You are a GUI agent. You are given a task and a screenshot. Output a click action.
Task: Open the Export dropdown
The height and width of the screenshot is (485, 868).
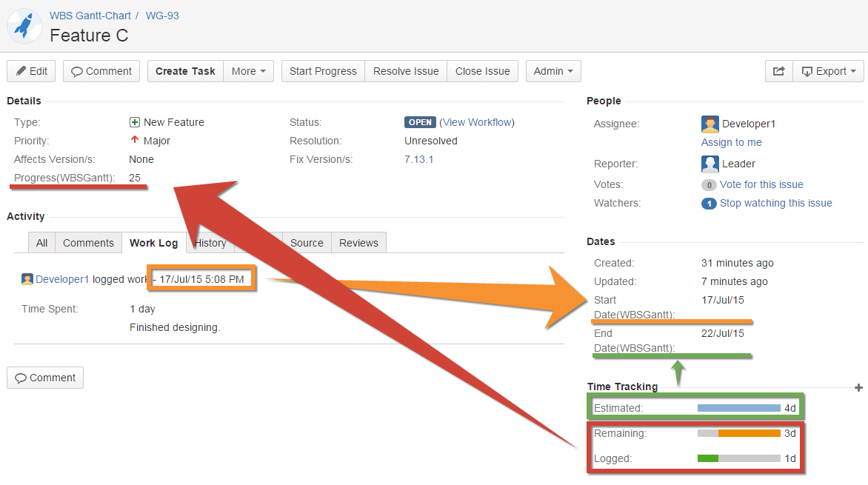828,71
